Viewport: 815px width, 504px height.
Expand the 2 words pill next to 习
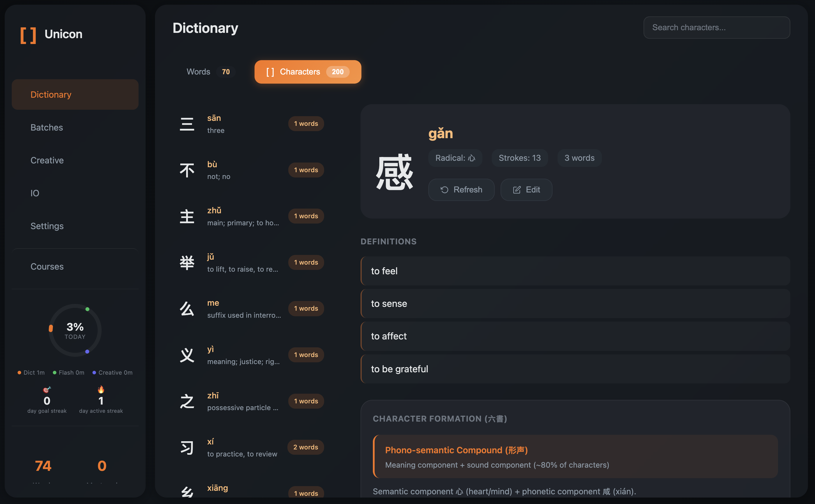[x=306, y=447]
